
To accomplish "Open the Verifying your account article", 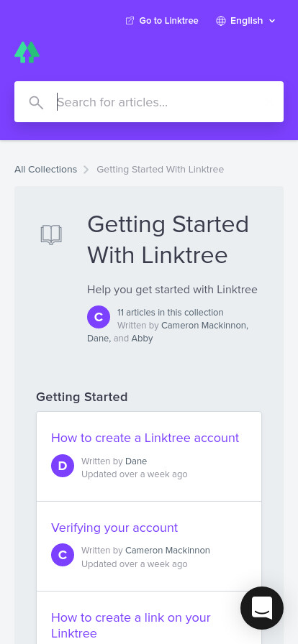I will (x=114, y=528).
